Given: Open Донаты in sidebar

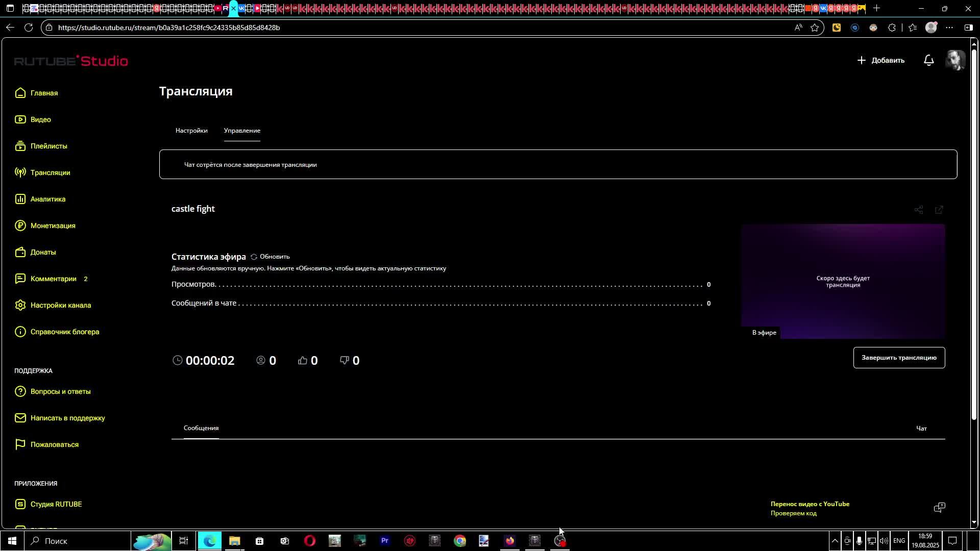Looking at the screenshot, I should click(43, 252).
